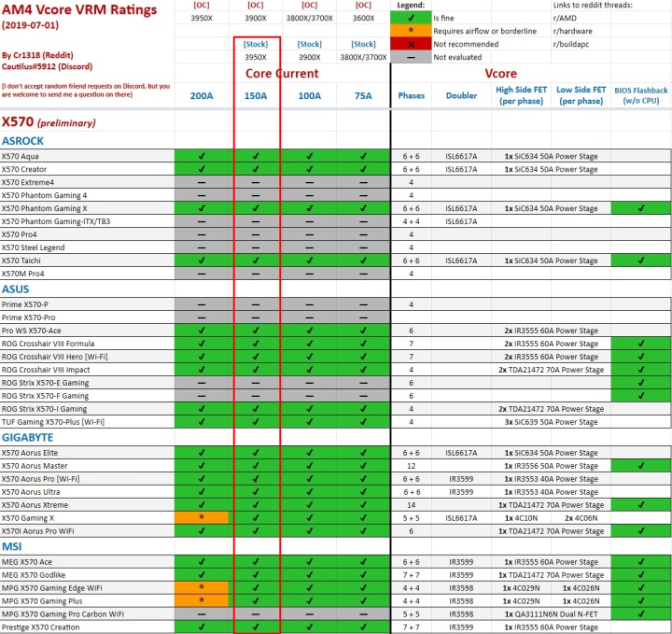The height and width of the screenshot is (634, 672).
Task: Select the X570 Aorus Xtreme row label
Action: pyautogui.click(x=35, y=505)
